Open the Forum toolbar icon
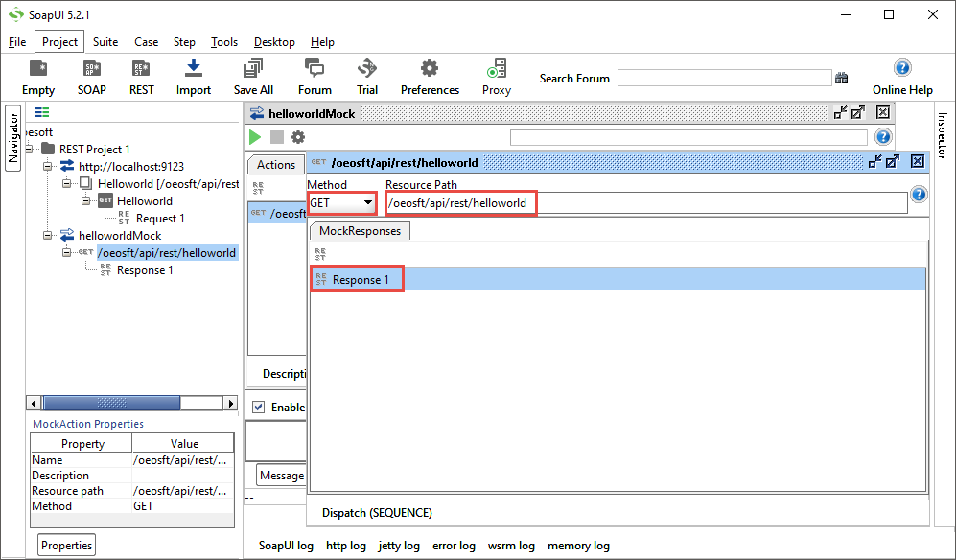 [x=315, y=78]
